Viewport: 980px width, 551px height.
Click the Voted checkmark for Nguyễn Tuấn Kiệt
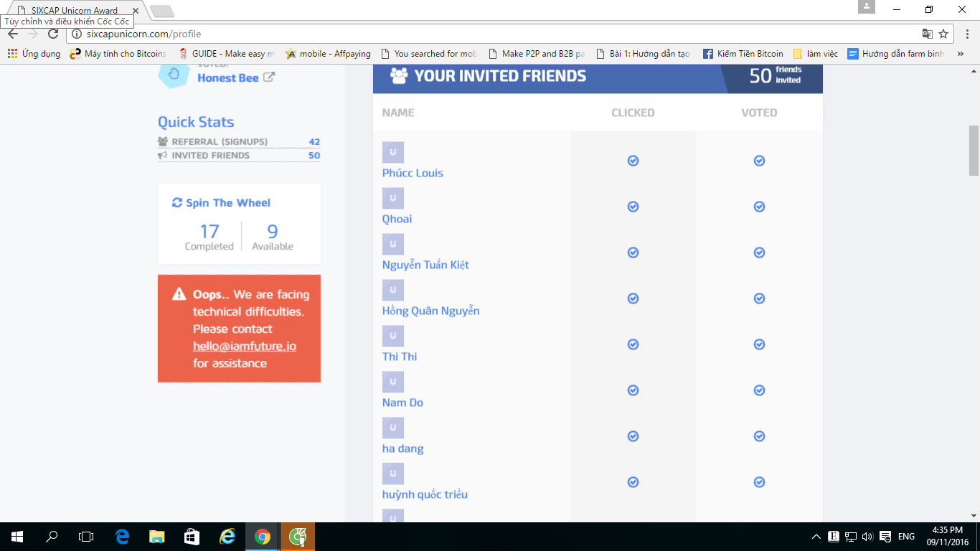(x=759, y=253)
